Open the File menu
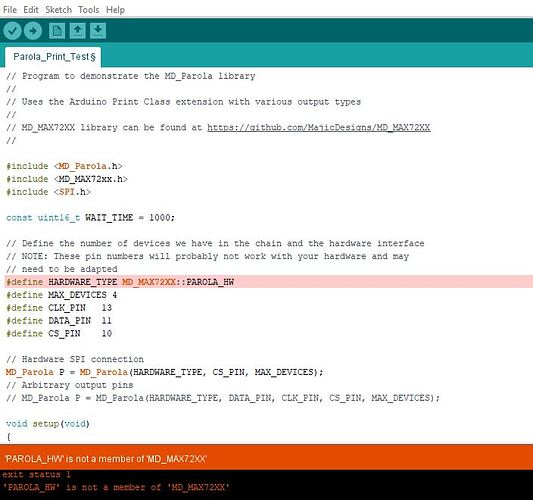This screenshot has height=500, width=533. coord(10,10)
